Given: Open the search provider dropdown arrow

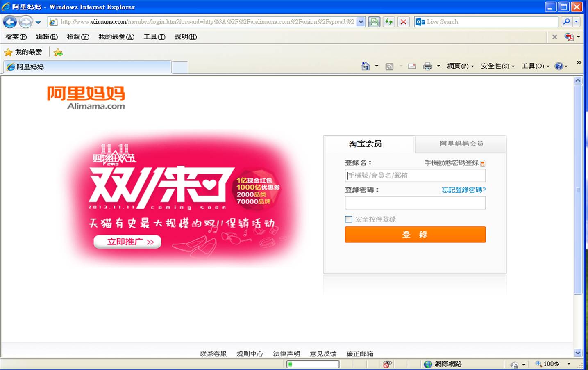Looking at the screenshot, I should [x=577, y=22].
